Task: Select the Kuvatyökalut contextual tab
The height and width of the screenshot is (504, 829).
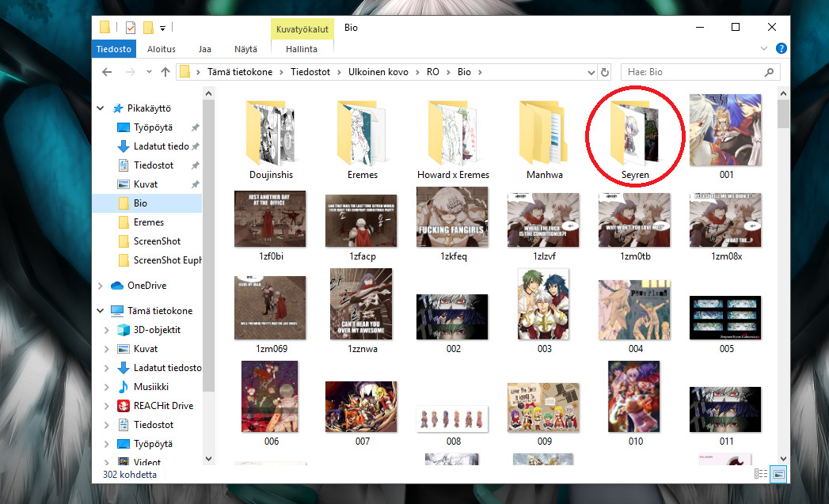Action: coord(302,29)
